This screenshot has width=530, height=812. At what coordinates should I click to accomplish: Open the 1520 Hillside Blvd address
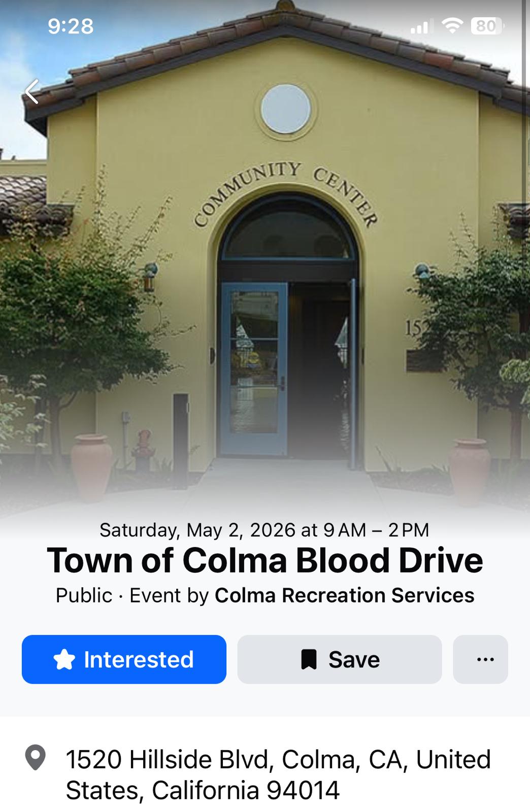[278, 774]
